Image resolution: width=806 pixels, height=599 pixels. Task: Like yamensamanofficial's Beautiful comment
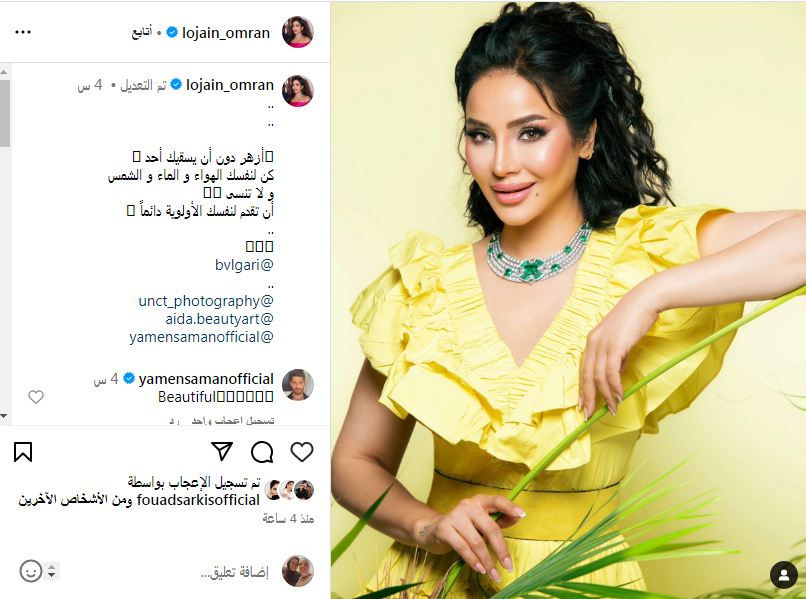35,396
